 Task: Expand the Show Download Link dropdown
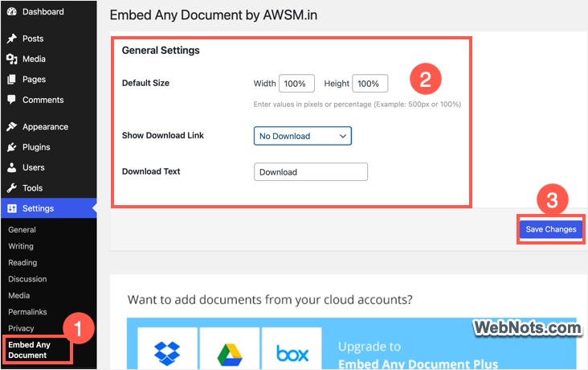pyautogui.click(x=303, y=136)
